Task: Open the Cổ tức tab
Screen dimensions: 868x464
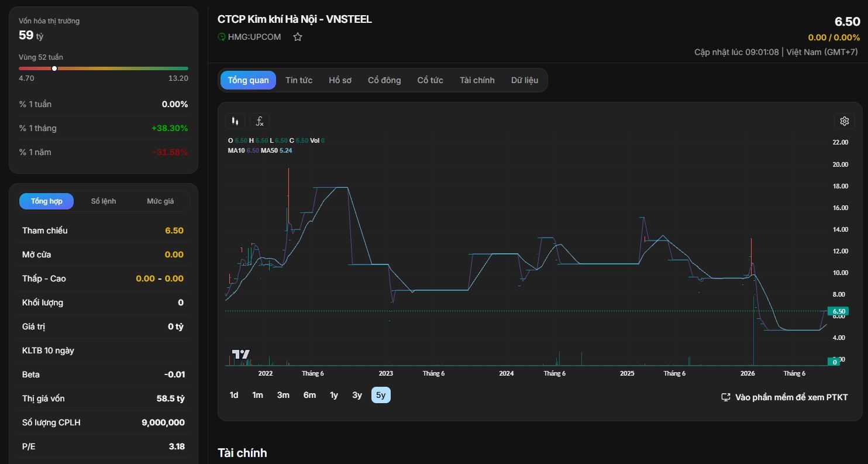Action: point(430,80)
